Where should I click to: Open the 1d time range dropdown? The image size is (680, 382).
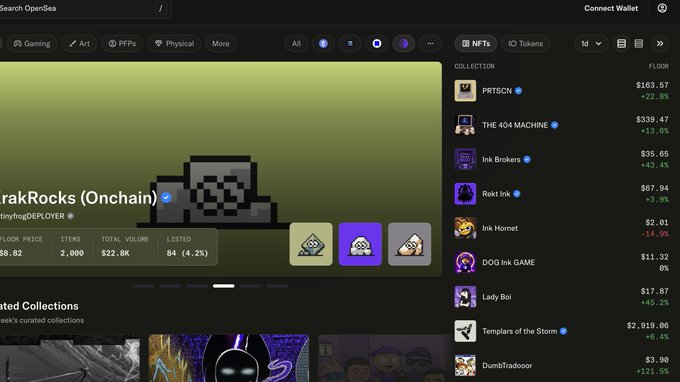click(591, 43)
